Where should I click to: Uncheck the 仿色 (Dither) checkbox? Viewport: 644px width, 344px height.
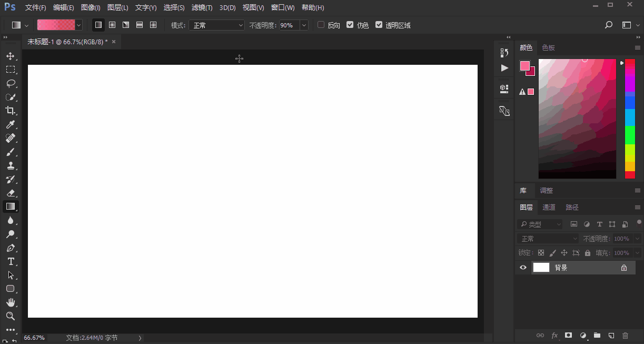350,25
